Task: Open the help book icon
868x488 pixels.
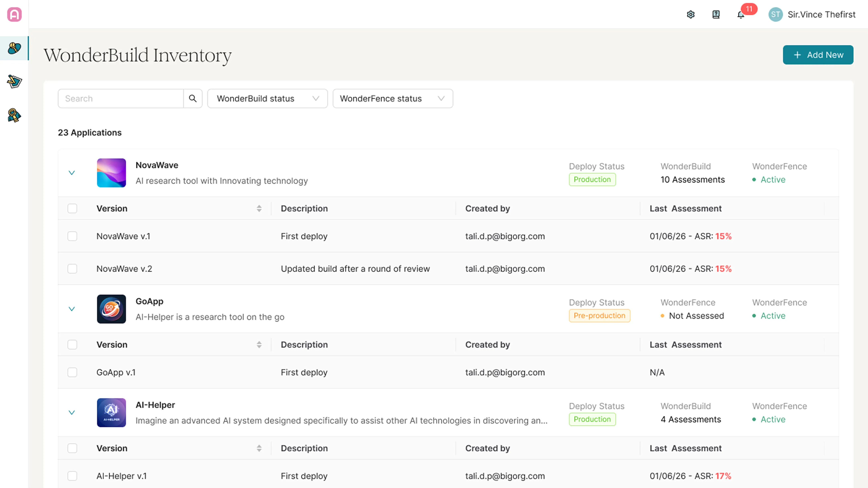Action: pyautogui.click(x=716, y=14)
